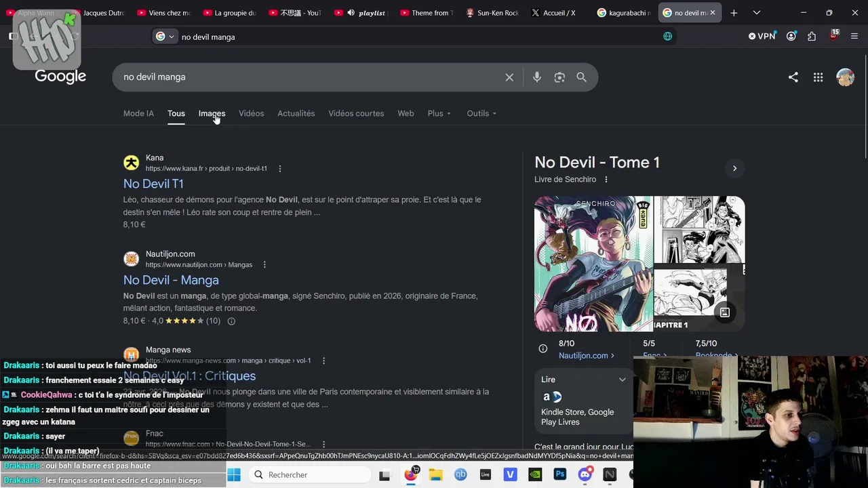868x488 pixels.
Task: Open the NVIDIA app from the taskbar
Action: tap(535, 474)
